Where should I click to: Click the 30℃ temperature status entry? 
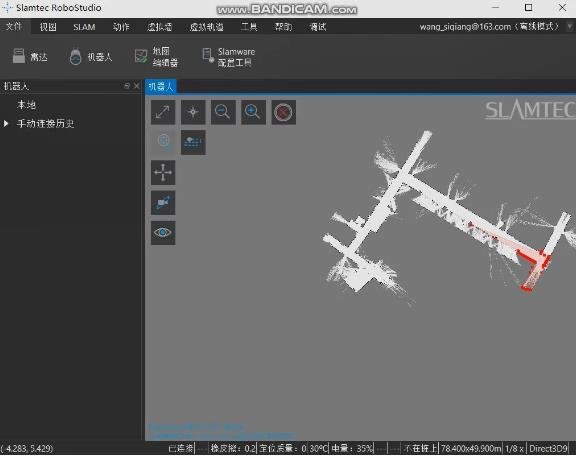pos(318,449)
